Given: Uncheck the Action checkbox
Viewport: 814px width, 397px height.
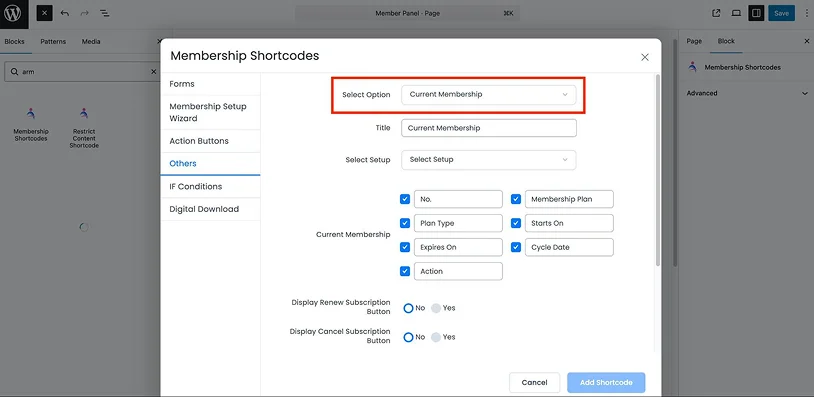Looking at the screenshot, I should pyautogui.click(x=405, y=271).
